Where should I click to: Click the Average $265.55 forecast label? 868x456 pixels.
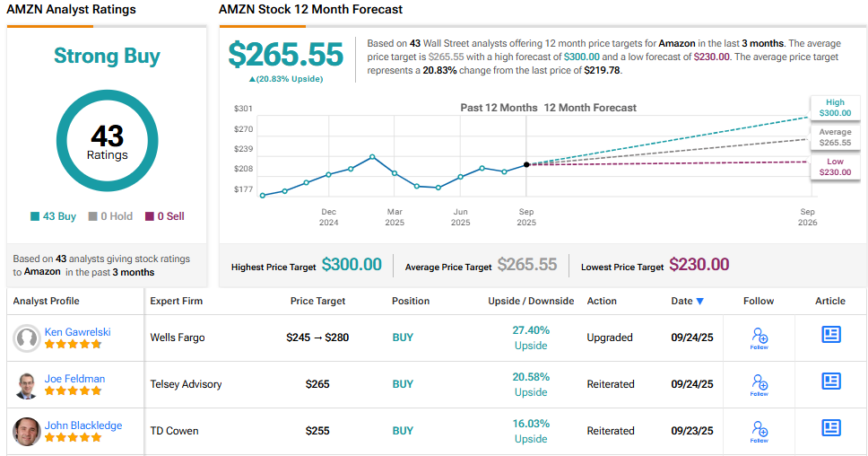(x=835, y=137)
